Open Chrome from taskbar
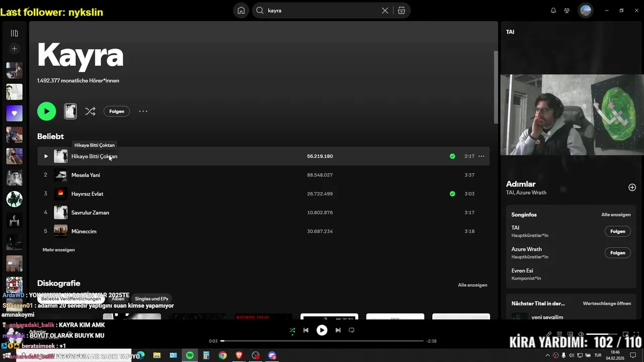 222,355
